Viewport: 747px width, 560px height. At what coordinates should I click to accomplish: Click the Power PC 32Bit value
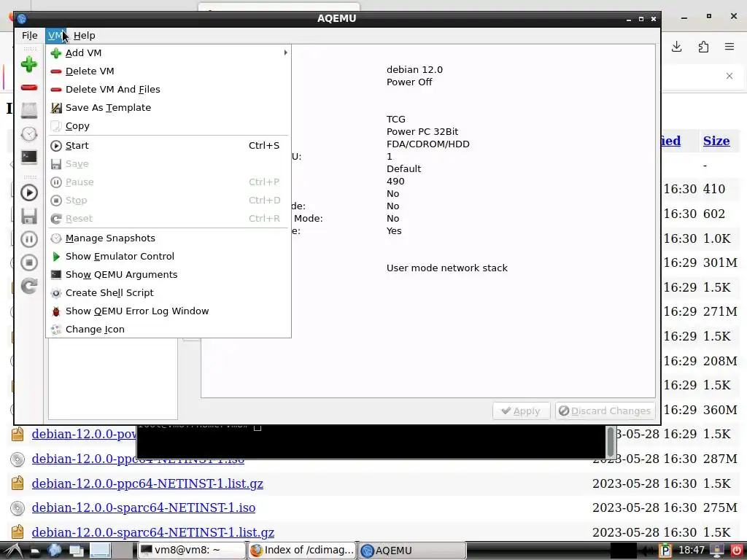coord(422,131)
